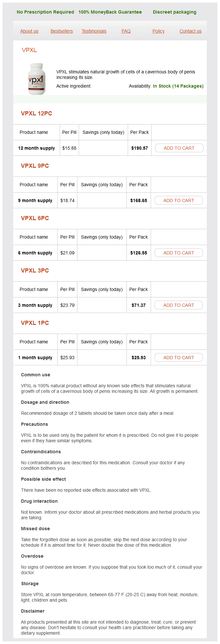Add 9 month supply to cart
Viewport: 220px width, 644px height.
[178, 200]
